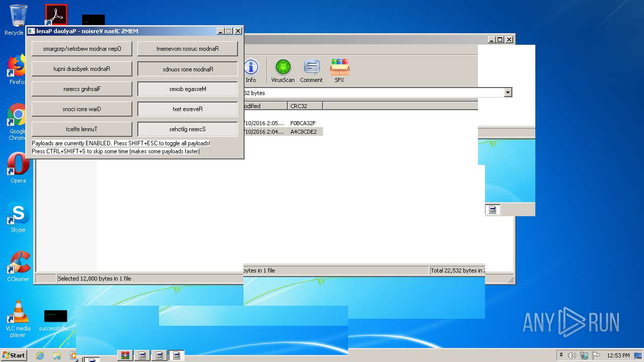The width and height of the screenshot is (644, 362).
Task: Open the Action Center flag icon
Action: coord(597,355)
